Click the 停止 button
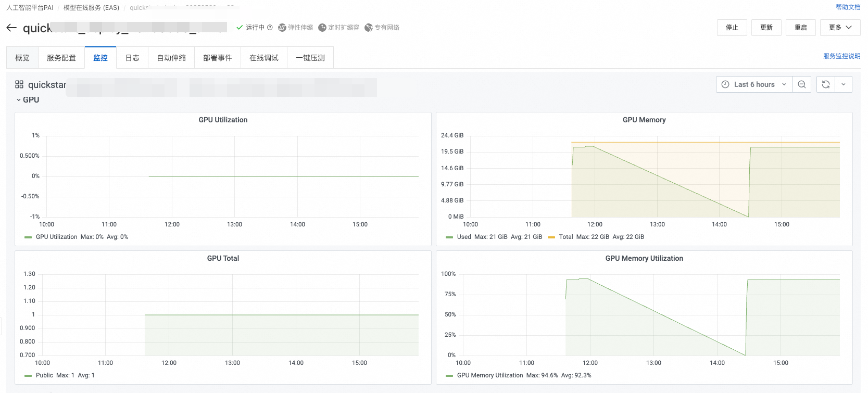868x393 pixels. point(732,28)
